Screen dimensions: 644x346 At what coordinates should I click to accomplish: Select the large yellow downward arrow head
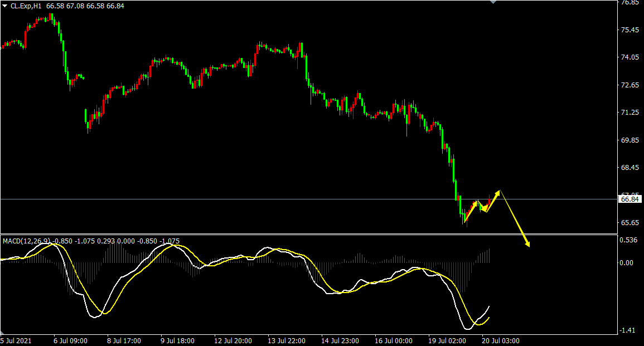pos(526,243)
